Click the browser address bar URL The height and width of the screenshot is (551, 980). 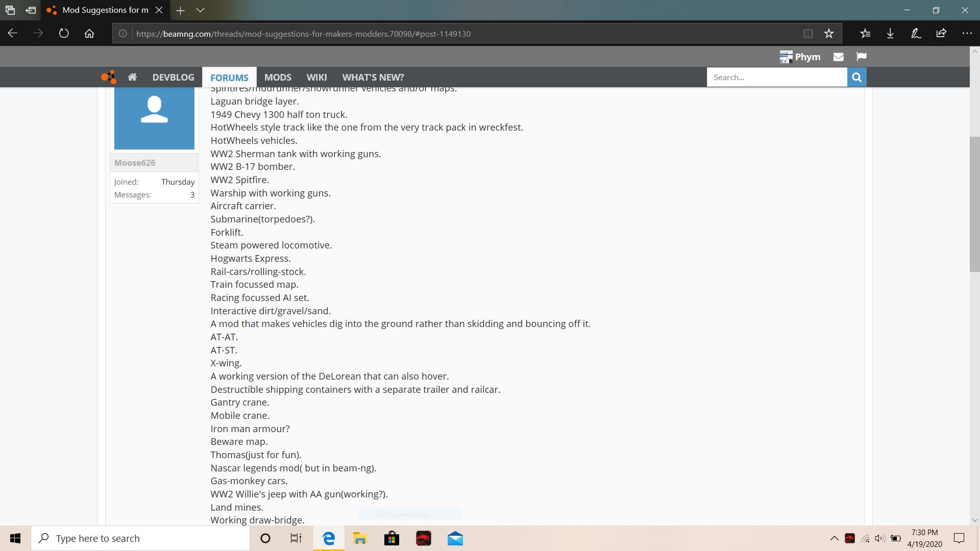(303, 34)
